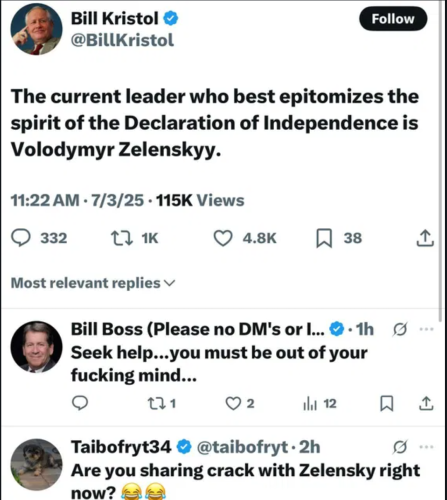
Task: Open the @BillKristol handle link
Action: coord(122,40)
